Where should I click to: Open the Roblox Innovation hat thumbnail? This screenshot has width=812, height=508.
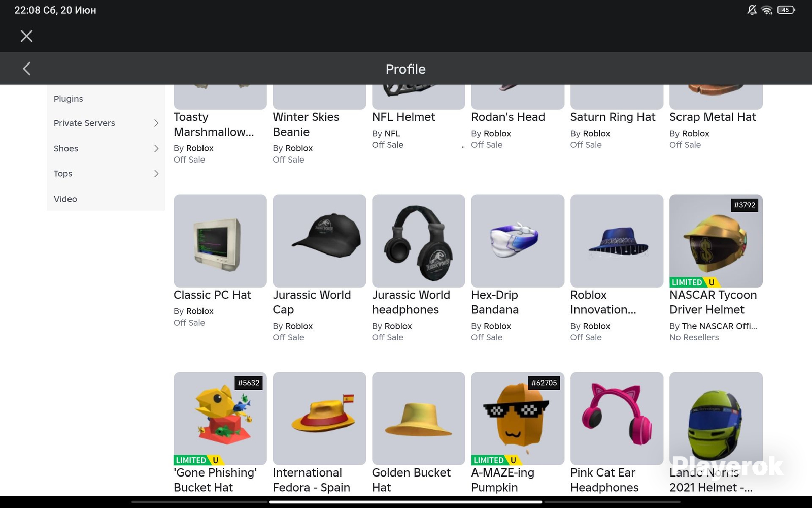click(617, 241)
